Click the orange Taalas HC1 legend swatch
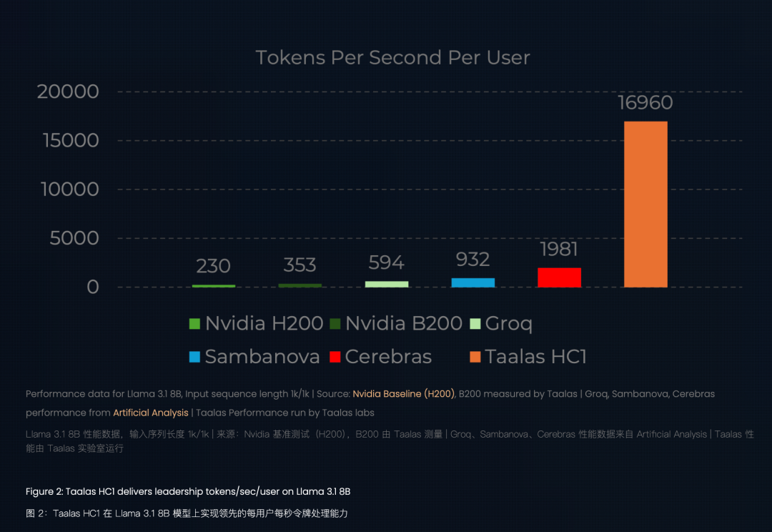The height and width of the screenshot is (532, 772). (475, 357)
